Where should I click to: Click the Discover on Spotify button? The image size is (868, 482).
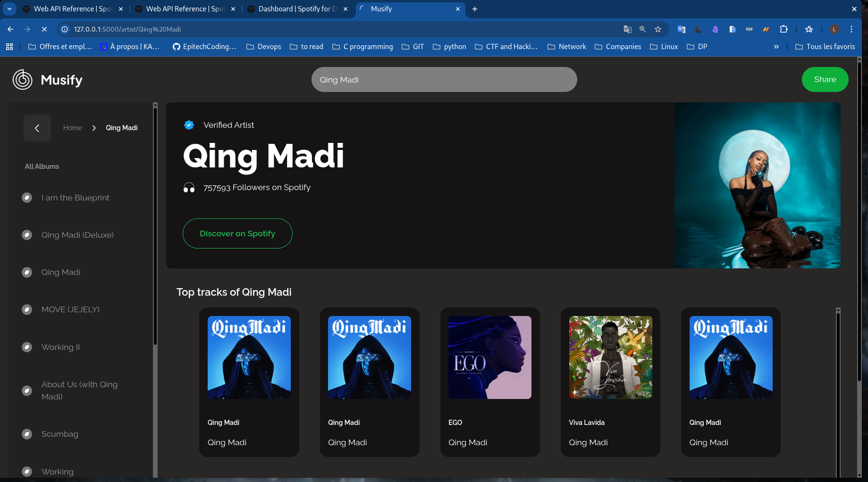tap(237, 233)
